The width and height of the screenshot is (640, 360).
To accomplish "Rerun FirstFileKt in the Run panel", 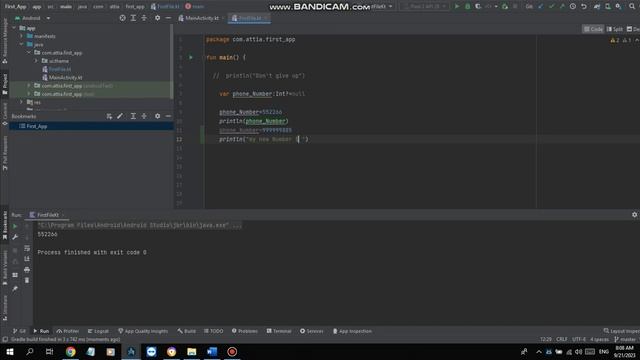I will point(15,226).
